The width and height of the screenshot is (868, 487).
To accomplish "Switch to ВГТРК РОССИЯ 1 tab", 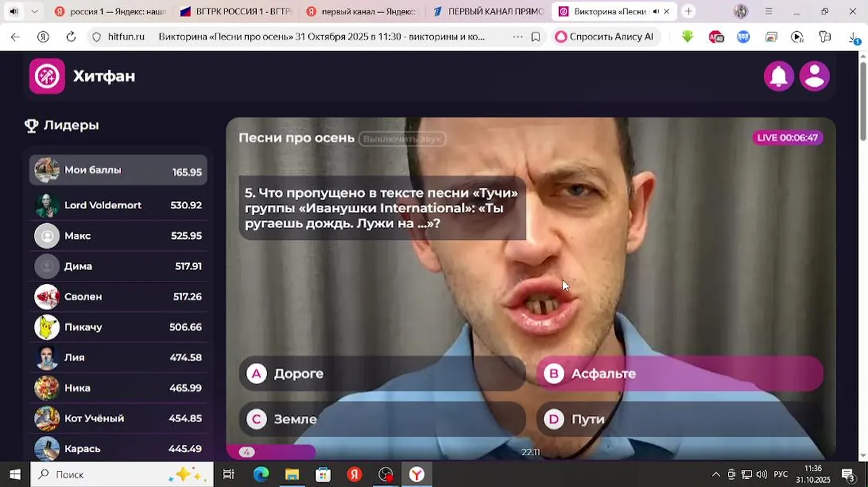I will [236, 11].
